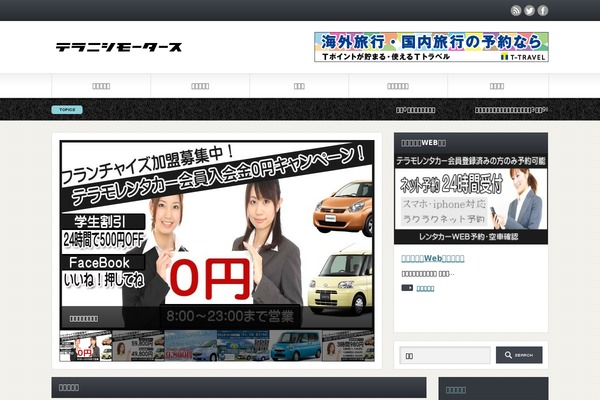Viewport: 600px width, 400px height.
Task: Click the main 0円 campaign slider image
Action: [217, 235]
